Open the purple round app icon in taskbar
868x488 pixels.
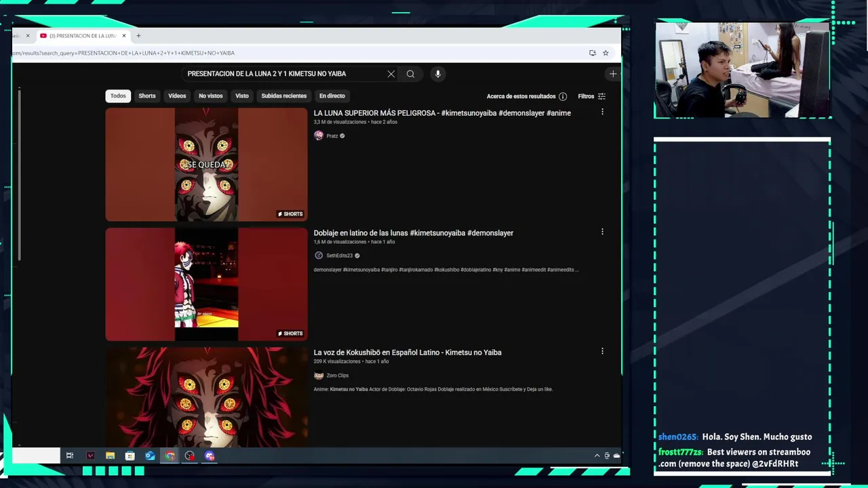(210, 455)
